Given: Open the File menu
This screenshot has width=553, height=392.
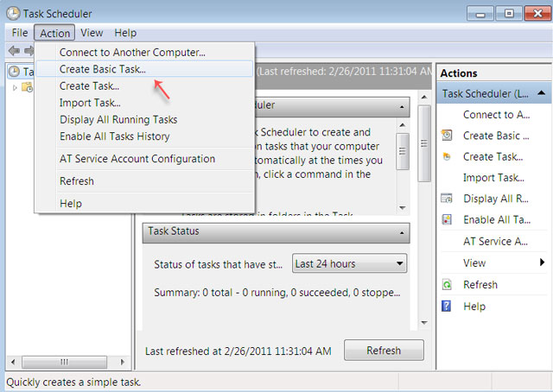Looking at the screenshot, I should pyautogui.click(x=19, y=33).
